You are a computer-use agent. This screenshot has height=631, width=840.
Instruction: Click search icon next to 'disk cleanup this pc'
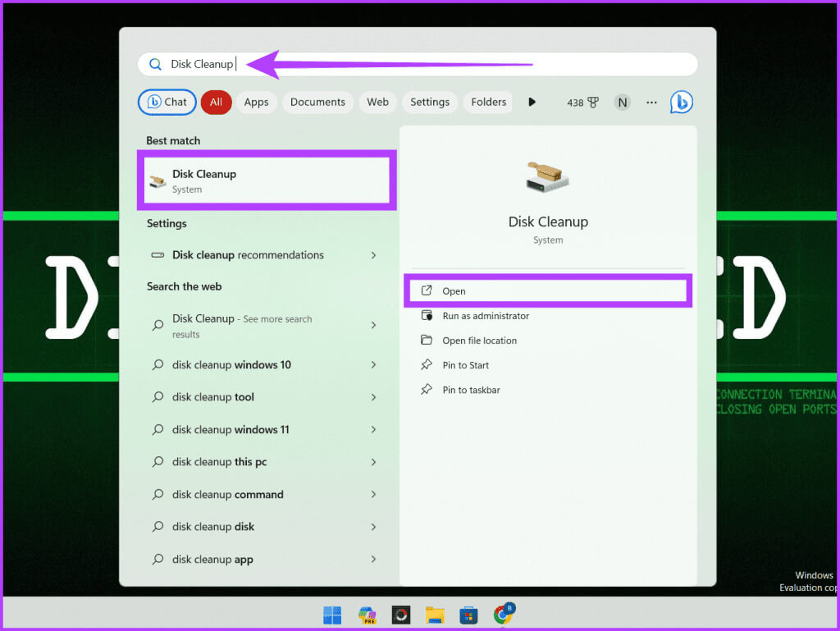(x=157, y=462)
